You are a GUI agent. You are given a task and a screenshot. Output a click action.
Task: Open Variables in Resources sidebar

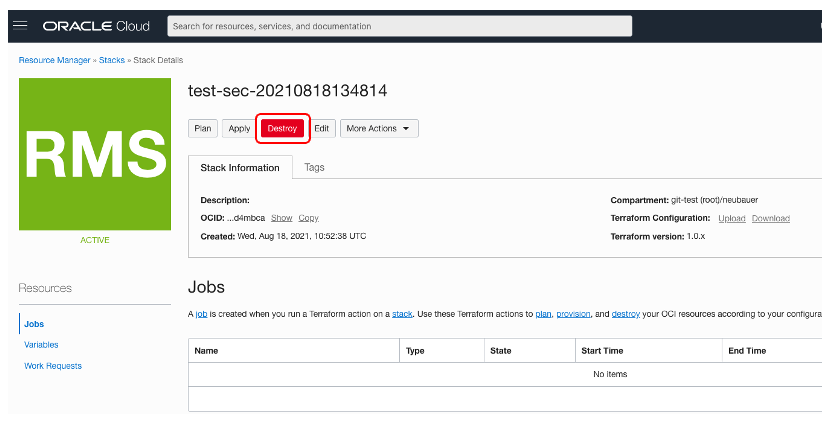[x=41, y=345]
